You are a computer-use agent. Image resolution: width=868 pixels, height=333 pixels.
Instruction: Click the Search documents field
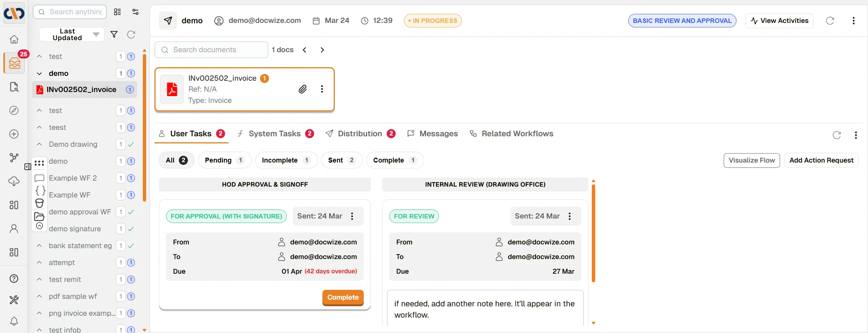pos(212,50)
